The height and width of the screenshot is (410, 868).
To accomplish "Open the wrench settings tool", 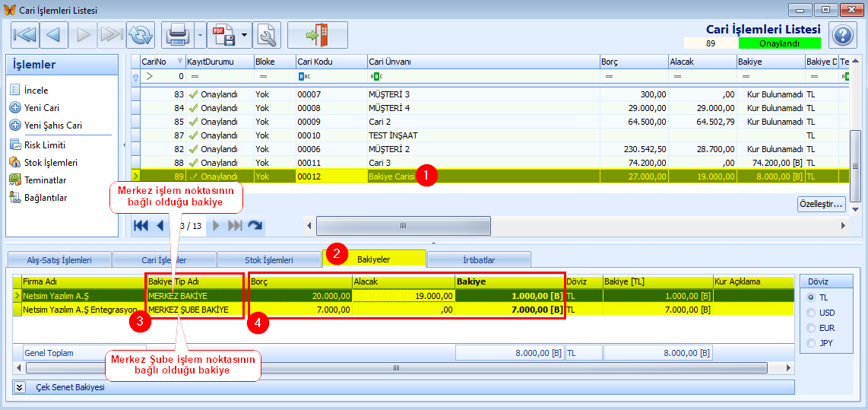I will click(267, 35).
